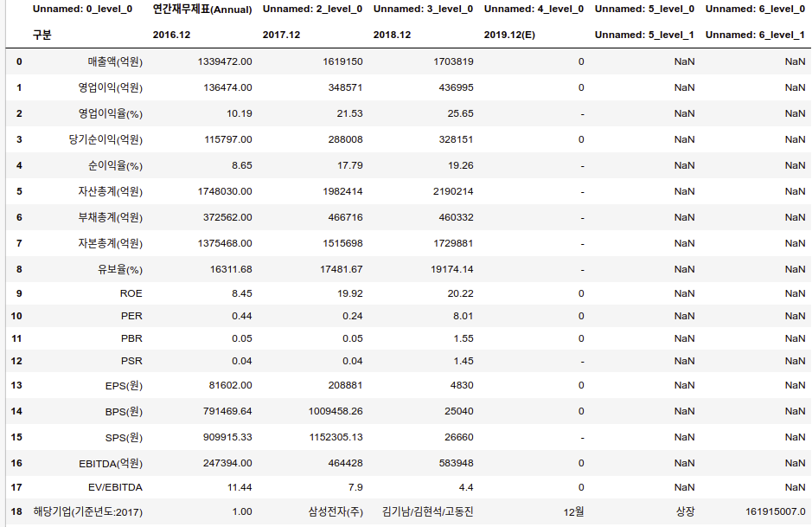Select Unnamed: 5_level_1 header
The width and height of the screenshot is (812, 527).
click(x=644, y=35)
